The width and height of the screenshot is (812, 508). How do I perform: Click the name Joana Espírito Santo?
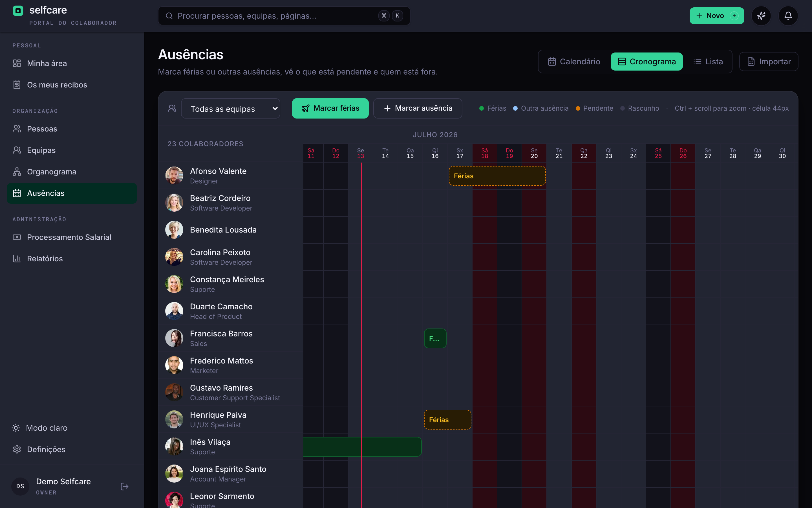click(x=228, y=469)
